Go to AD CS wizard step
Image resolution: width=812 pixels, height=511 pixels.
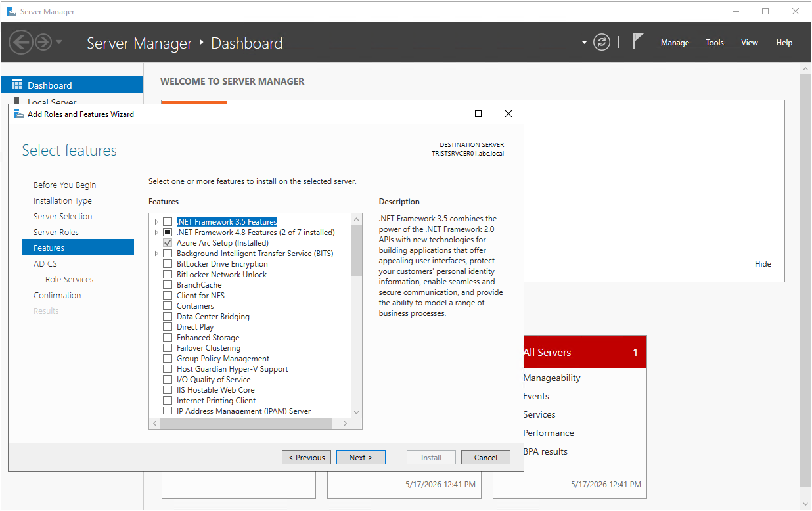45,264
